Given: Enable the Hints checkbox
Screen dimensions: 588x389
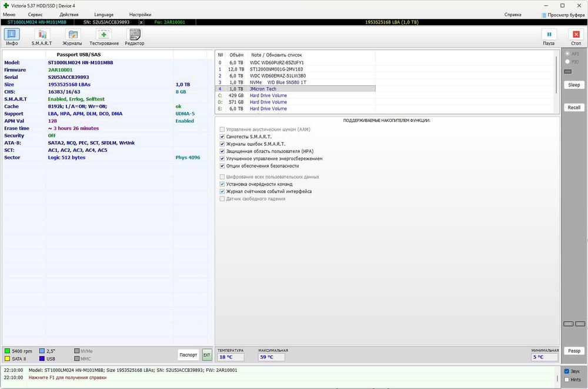Looking at the screenshot, I should click(x=567, y=380).
